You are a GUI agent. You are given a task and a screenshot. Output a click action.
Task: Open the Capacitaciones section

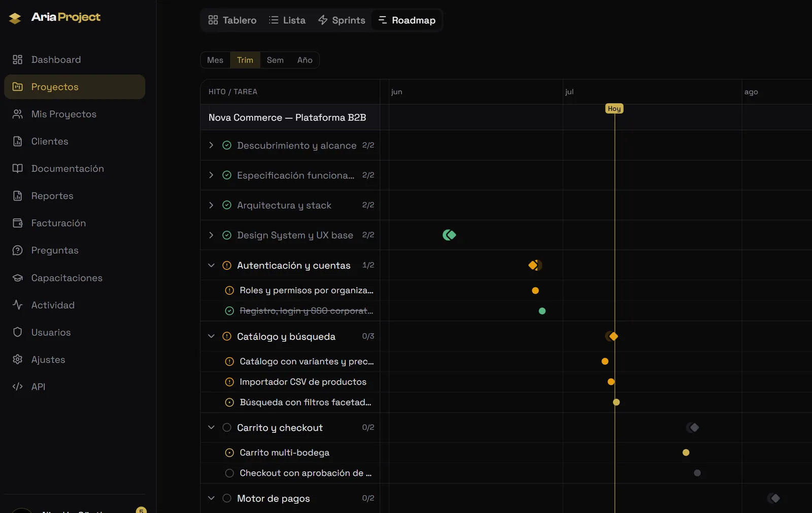pyautogui.click(x=75, y=278)
